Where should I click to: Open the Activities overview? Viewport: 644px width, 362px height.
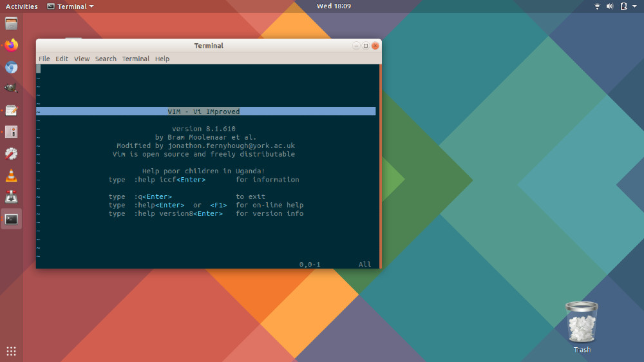(21, 6)
